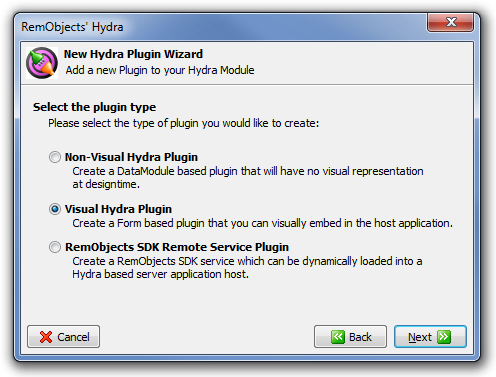The width and height of the screenshot is (496, 377).
Task: Click the DataModule based plugin description text
Action: pos(248,178)
